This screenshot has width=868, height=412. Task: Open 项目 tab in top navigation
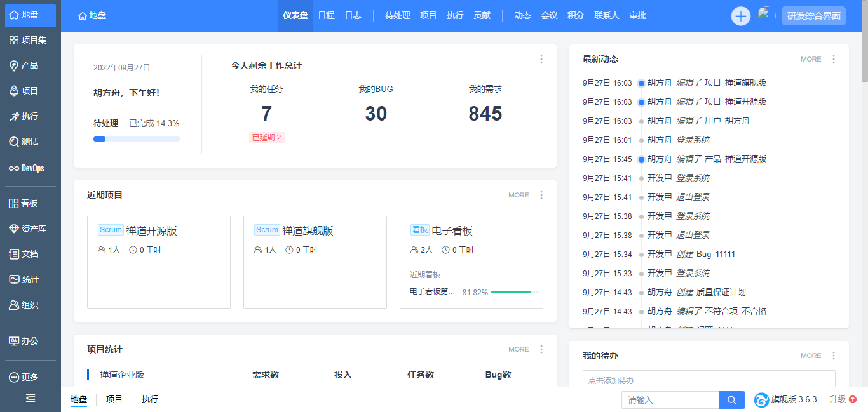[x=429, y=16]
